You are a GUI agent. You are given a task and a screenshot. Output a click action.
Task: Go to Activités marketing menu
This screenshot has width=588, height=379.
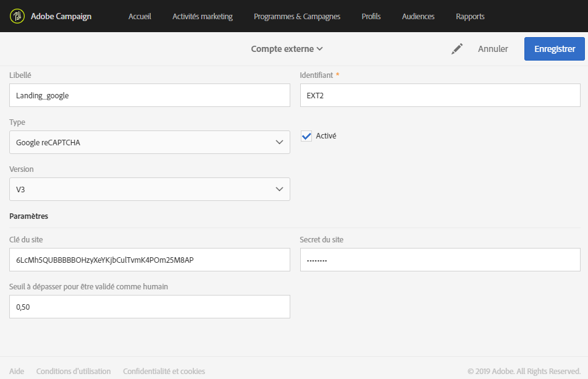click(x=203, y=17)
